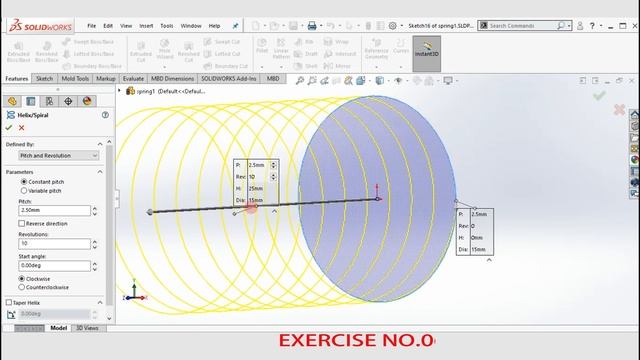Switch to the Sketch tab

(44, 78)
